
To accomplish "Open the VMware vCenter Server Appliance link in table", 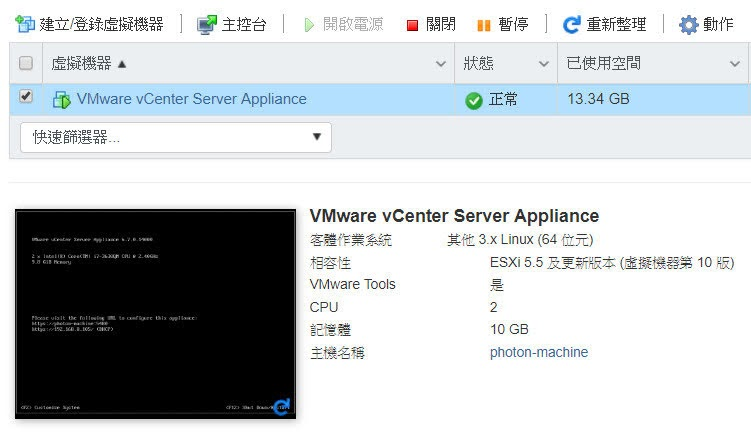I will pos(192,99).
